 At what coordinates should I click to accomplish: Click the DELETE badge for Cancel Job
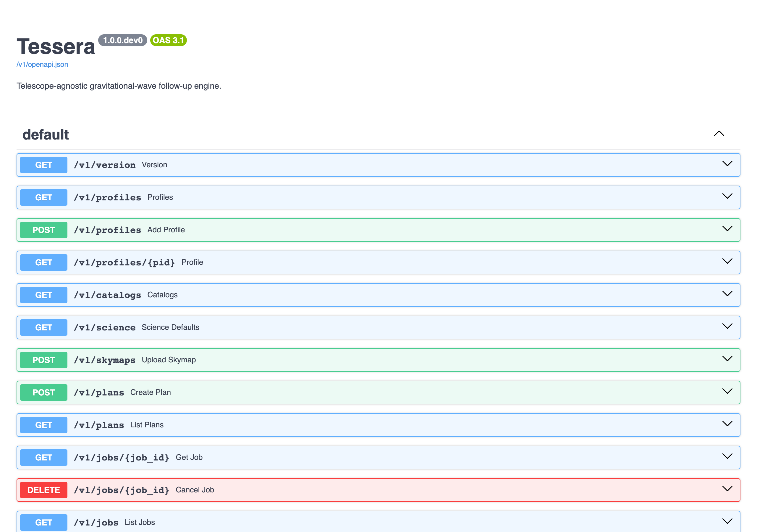click(x=43, y=490)
